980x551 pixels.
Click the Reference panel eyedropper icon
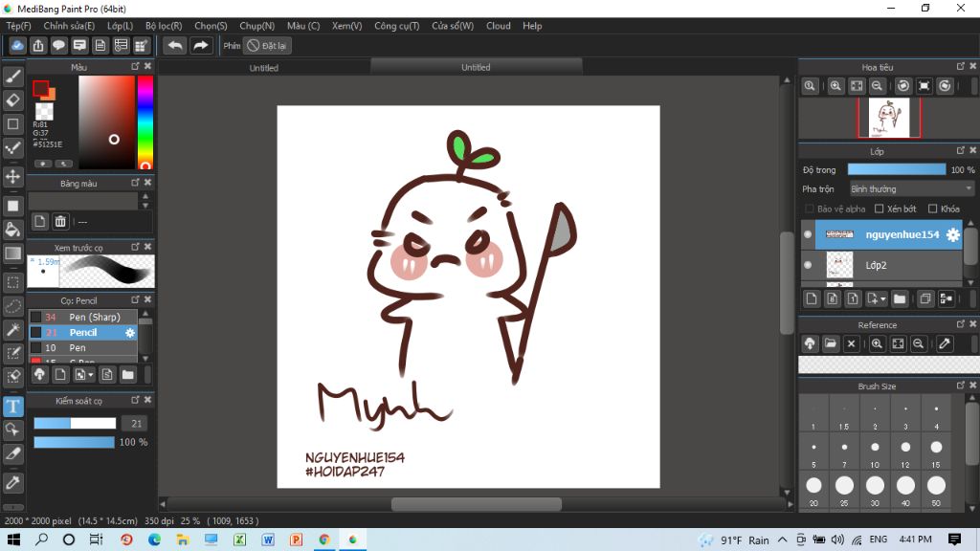[945, 343]
